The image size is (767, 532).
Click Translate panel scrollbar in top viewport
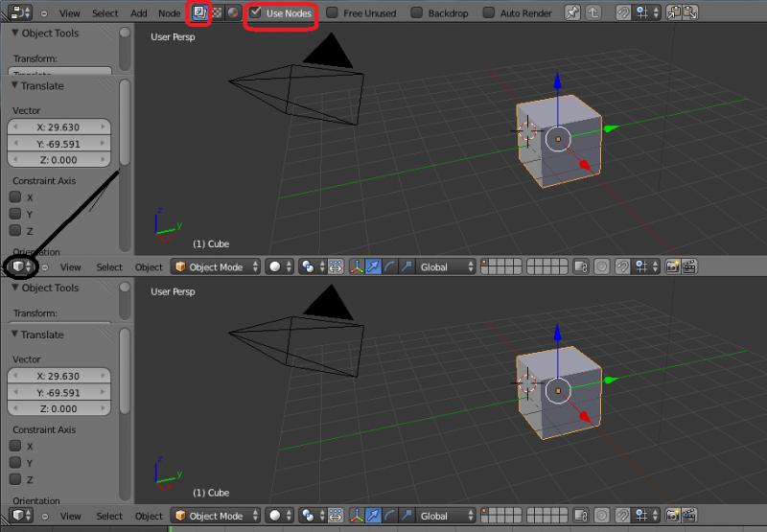[125, 123]
